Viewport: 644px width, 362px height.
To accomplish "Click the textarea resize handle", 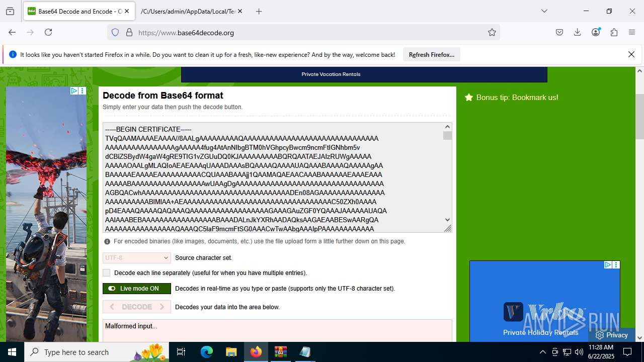I will (448, 229).
